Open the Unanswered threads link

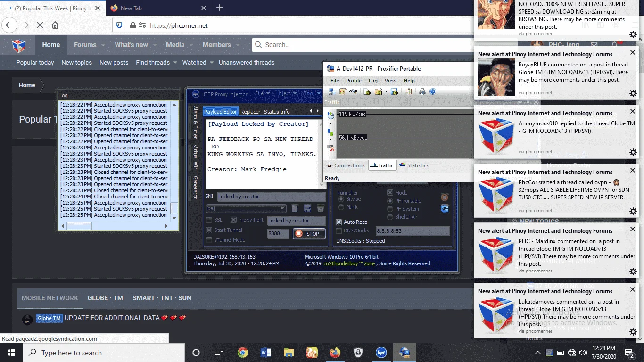[247, 62]
